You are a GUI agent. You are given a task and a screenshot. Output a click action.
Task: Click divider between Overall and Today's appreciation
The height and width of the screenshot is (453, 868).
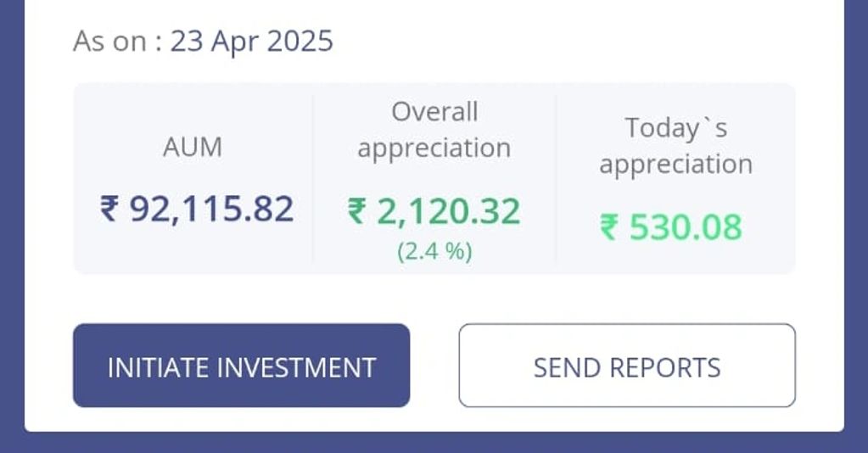coord(556,178)
